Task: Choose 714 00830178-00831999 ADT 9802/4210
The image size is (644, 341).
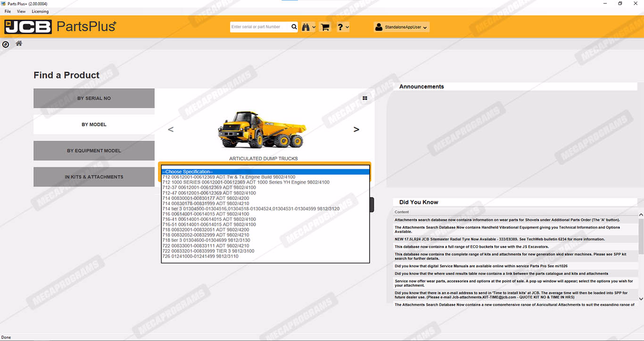Action: (x=265, y=203)
